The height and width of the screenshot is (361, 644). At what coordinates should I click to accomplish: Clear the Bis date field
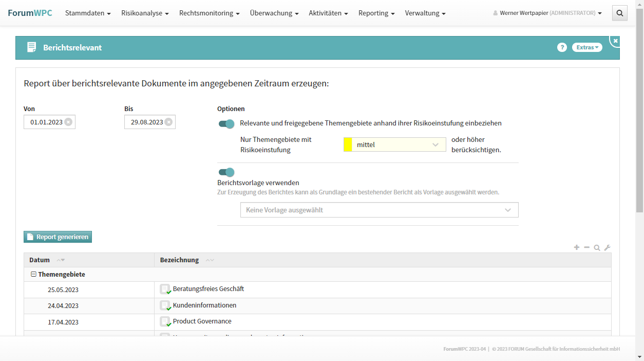tap(168, 122)
